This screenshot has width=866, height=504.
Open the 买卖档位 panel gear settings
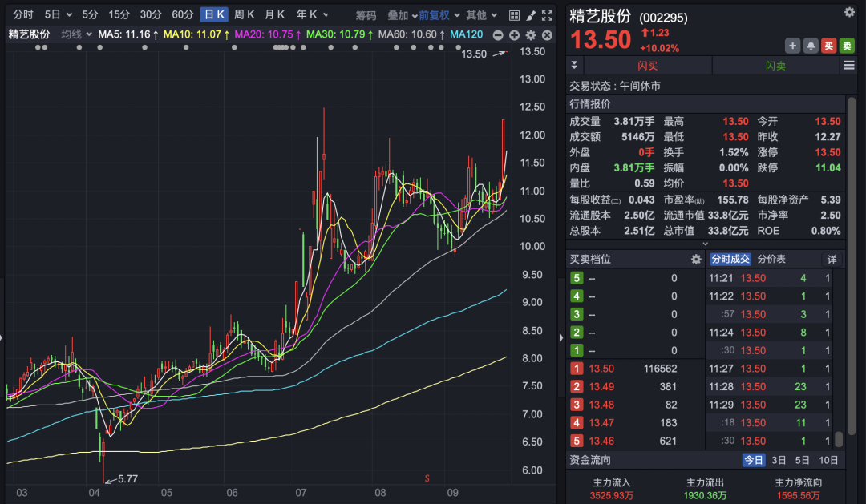click(x=696, y=259)
